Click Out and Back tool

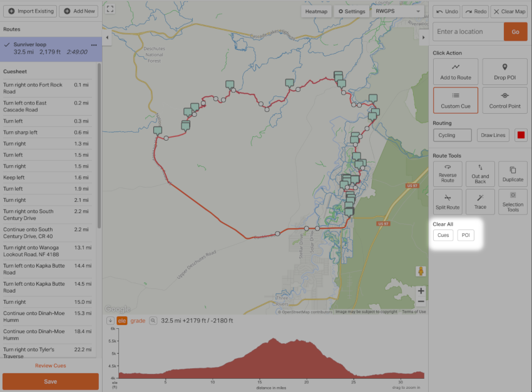480,174
